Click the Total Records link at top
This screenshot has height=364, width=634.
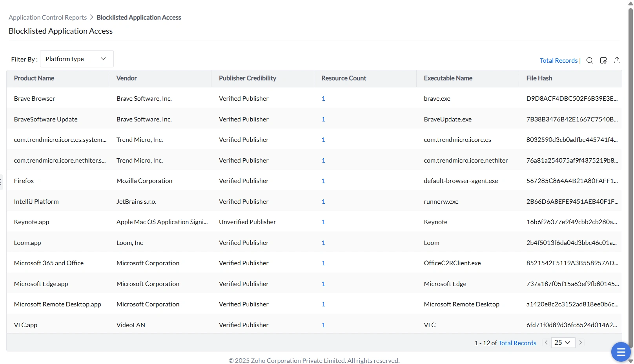click(x=558, y=60)
